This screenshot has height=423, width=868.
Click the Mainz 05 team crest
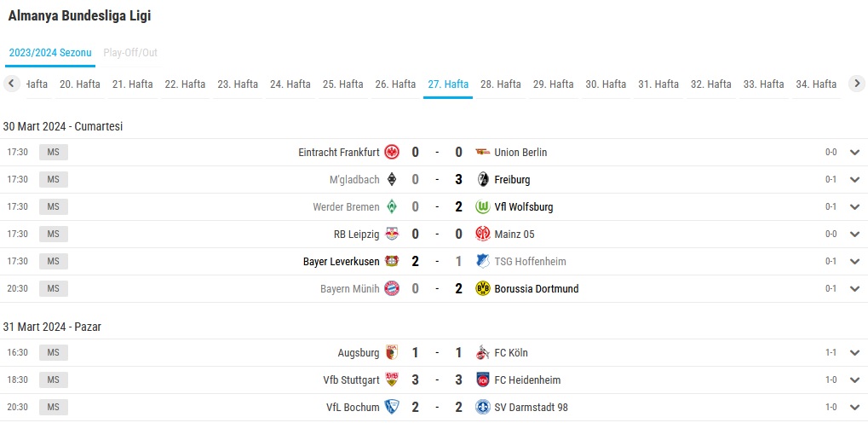483,234
